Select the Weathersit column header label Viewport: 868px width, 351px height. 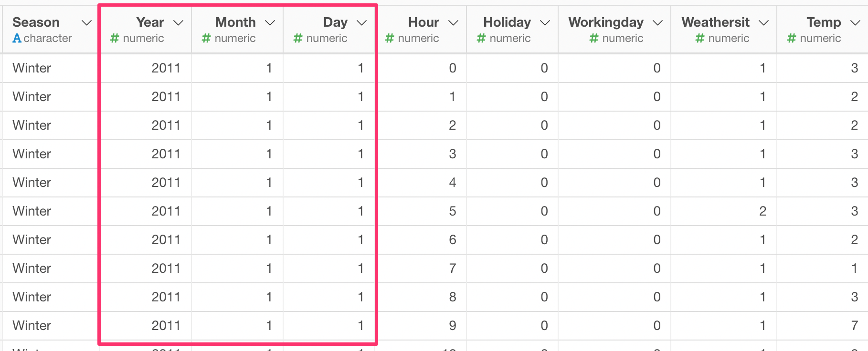click(x=715, y=22)
